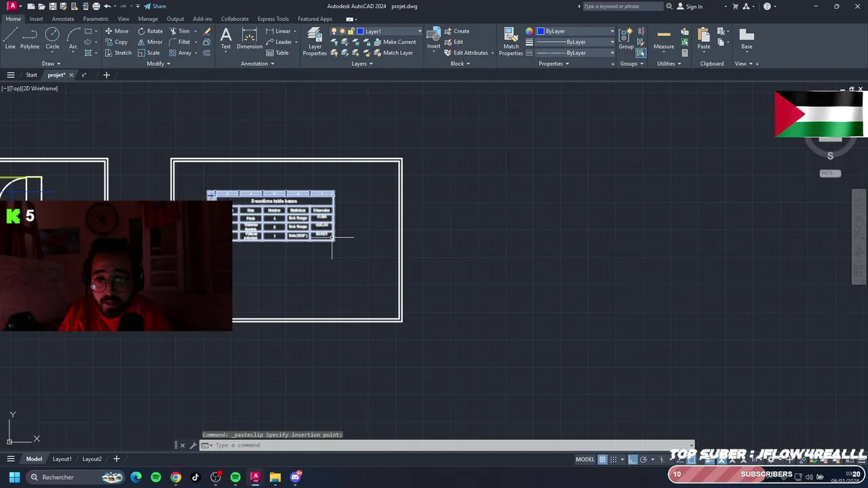Undo the last action
Viewport: 868px width, 488px height.
click(106, 6)
